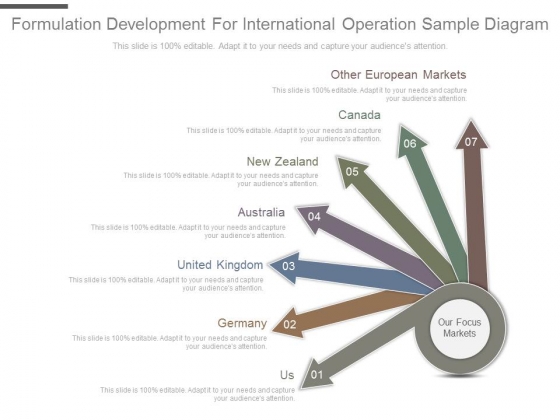Click the New Zealand heading

(282, 161)
